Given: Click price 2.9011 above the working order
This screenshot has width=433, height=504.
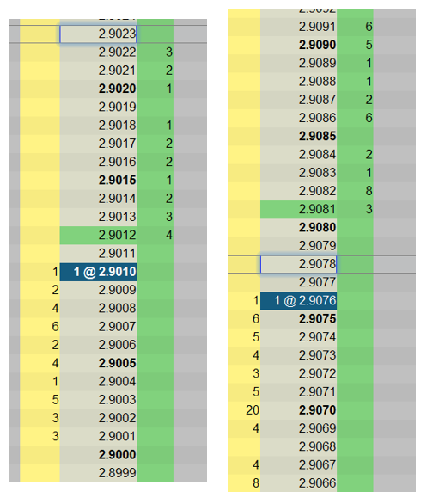Looking at the screenshot, I should tap(117, 254).
